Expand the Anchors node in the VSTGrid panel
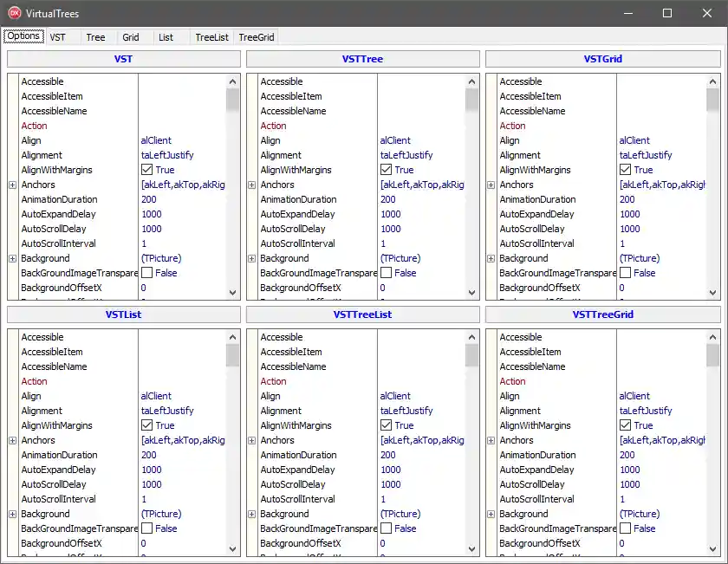Image resolution: width=728 pixels, height=564 pixels. [x=491, y=185]
